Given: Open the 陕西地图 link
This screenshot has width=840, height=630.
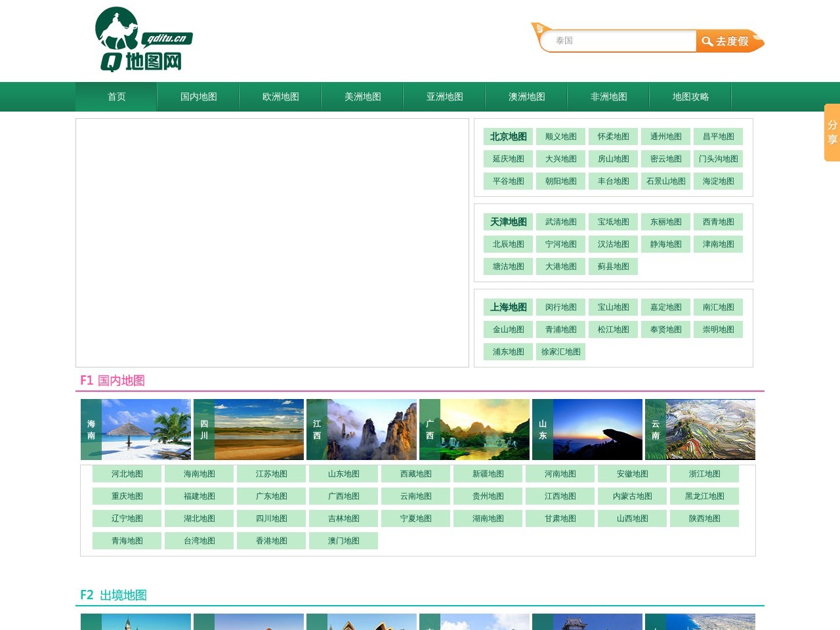Looking at the screenshot, I should tap(704, 518).
